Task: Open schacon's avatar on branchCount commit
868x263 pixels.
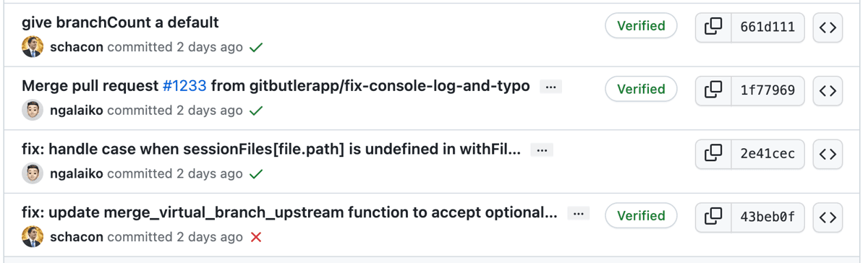Action: (33, 47)
